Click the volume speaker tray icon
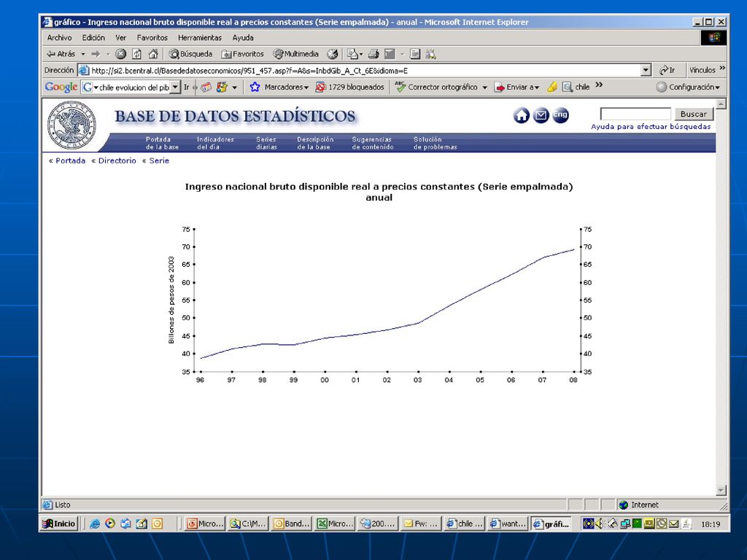Image resolution: width=747 pixels, height=560 pixels. (x=600, y=524)
